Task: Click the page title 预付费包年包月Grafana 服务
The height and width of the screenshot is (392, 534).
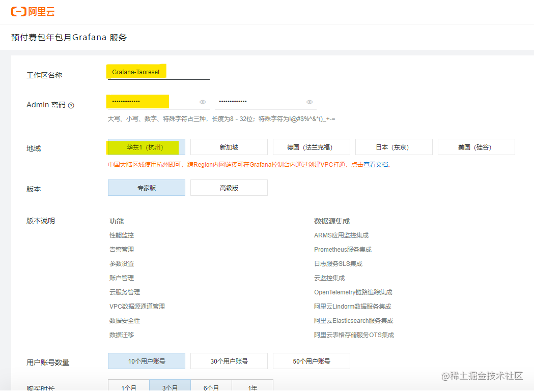Action: (x=69, y=38)
